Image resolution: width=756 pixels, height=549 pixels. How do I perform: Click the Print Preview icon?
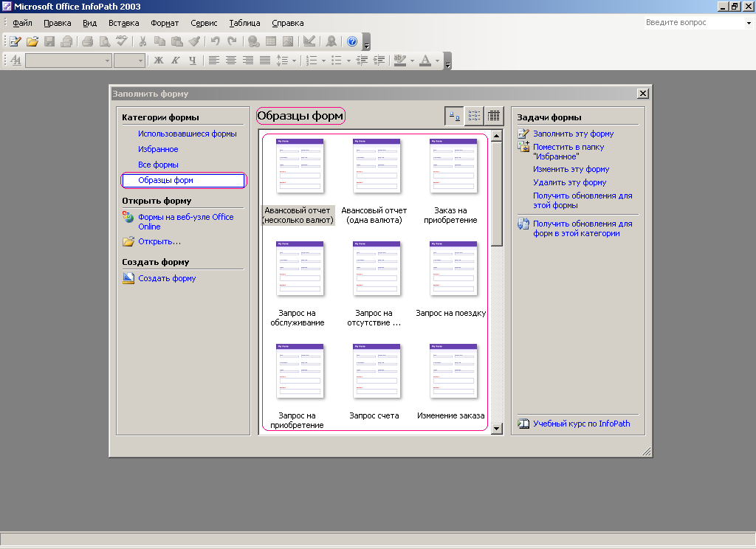tap(104, 41)
